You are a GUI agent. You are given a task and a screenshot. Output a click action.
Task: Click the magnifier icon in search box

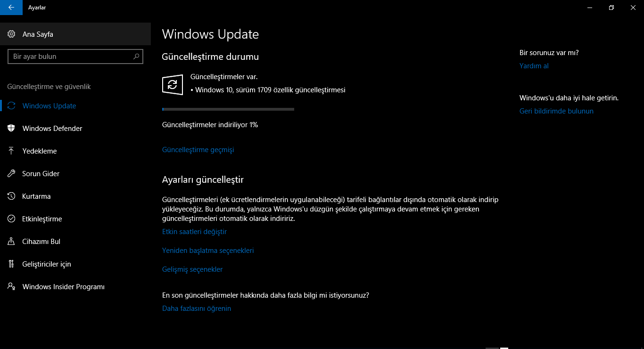click(136, 57)
